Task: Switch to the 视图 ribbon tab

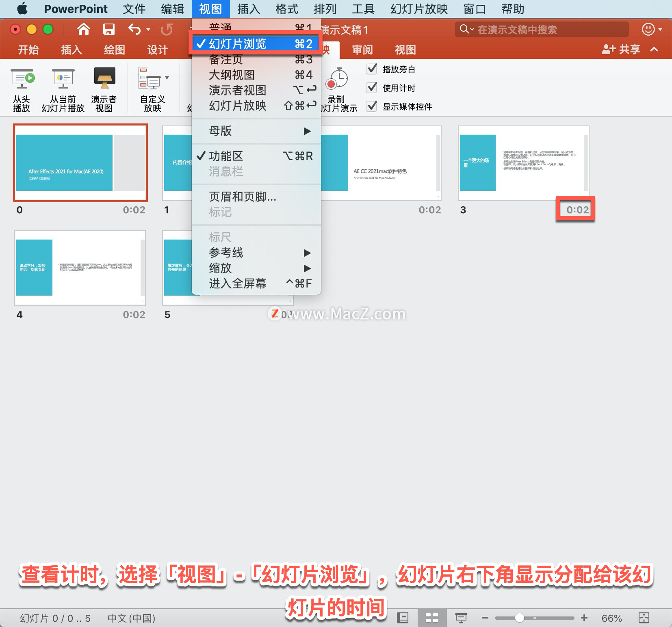Action: coord(405,50)
